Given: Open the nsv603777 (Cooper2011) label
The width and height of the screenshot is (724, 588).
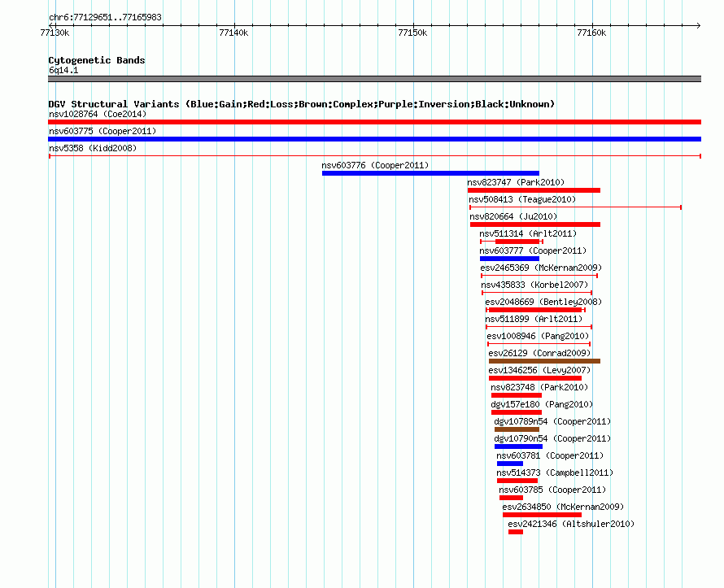Looking at the screenshot, I should tap(533, 250).
